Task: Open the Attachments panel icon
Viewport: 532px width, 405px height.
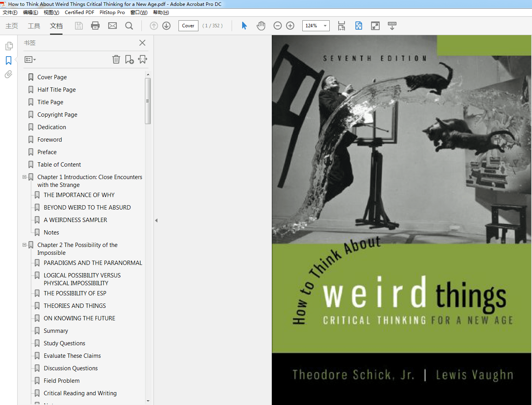Action: [x=8, y=74]
